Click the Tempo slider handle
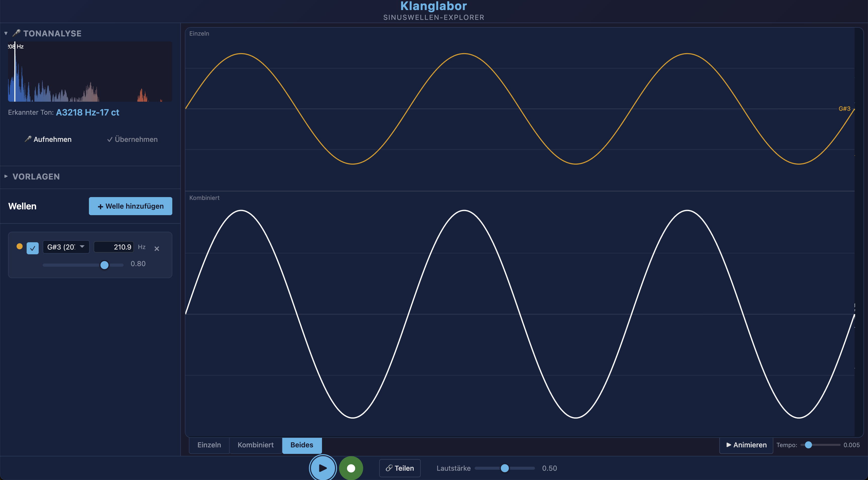 (x=808, y=445)
